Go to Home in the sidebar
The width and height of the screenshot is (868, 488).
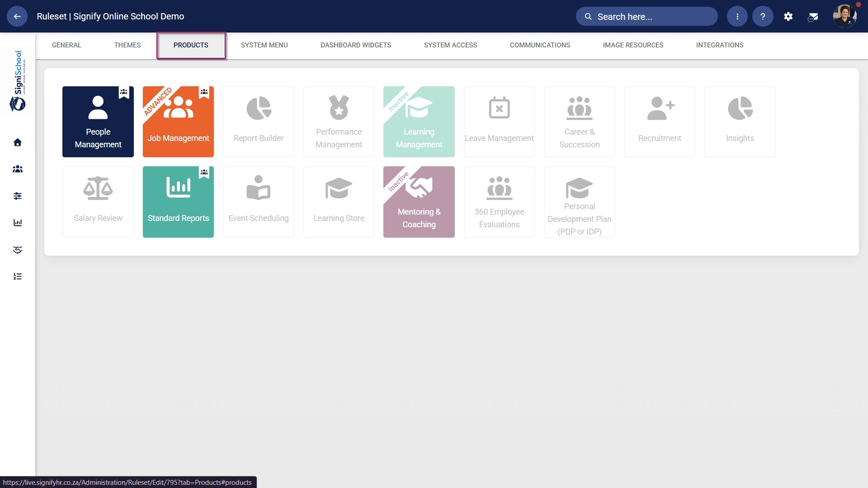coord(18,142)
